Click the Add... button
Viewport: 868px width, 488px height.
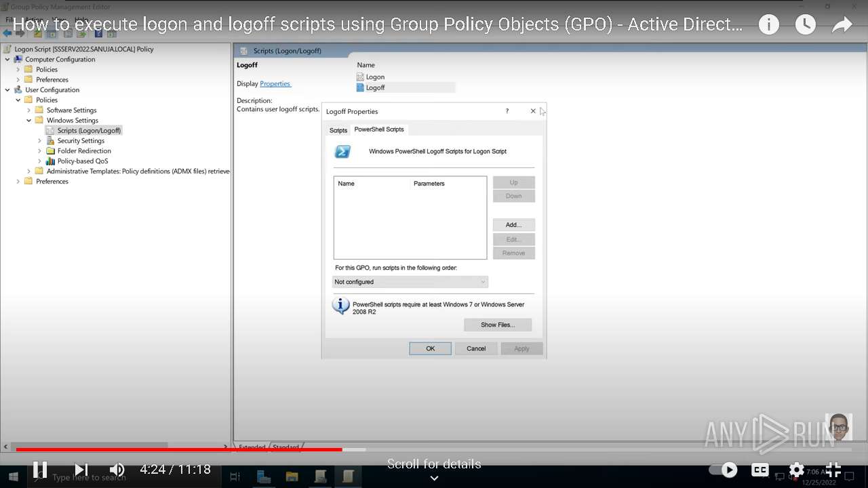(514, 224)
